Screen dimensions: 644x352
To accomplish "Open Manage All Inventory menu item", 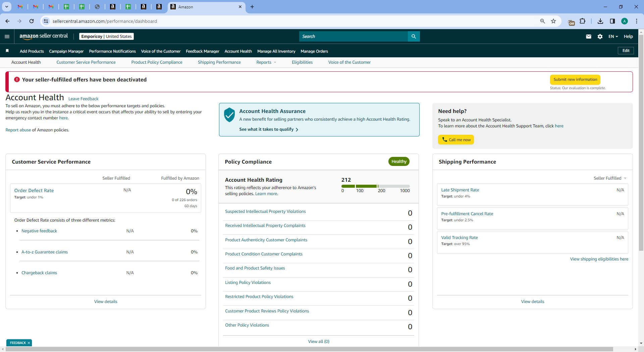I will (x=276, y=51).
